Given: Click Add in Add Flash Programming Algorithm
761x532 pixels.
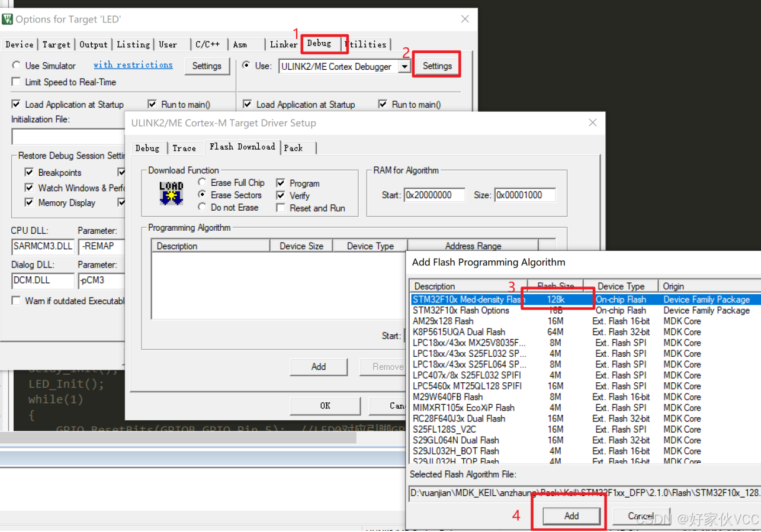Looking at the screenshot, I should coord(571,516).
